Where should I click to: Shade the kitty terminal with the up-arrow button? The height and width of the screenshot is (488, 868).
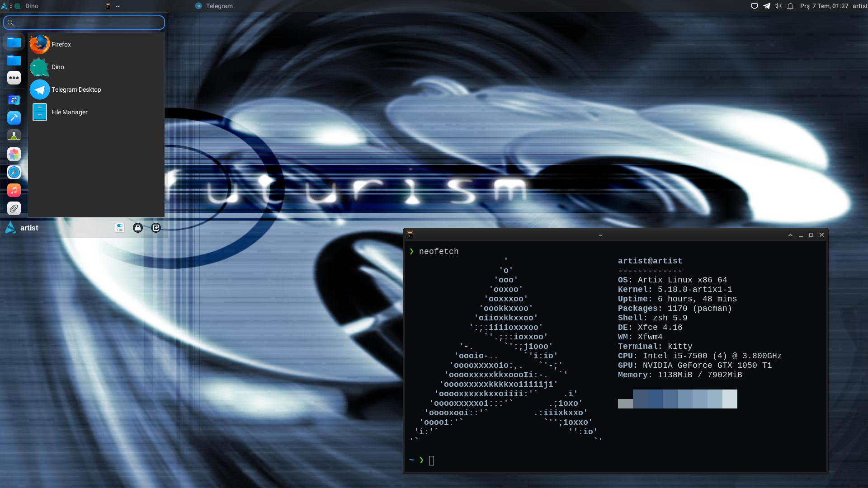790,235
